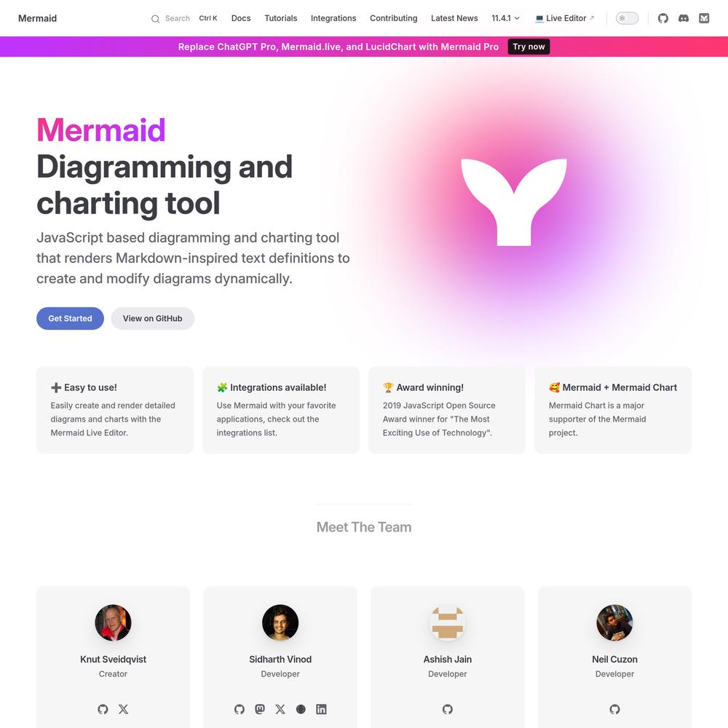Open the Live Editor external link

(565, 18)
